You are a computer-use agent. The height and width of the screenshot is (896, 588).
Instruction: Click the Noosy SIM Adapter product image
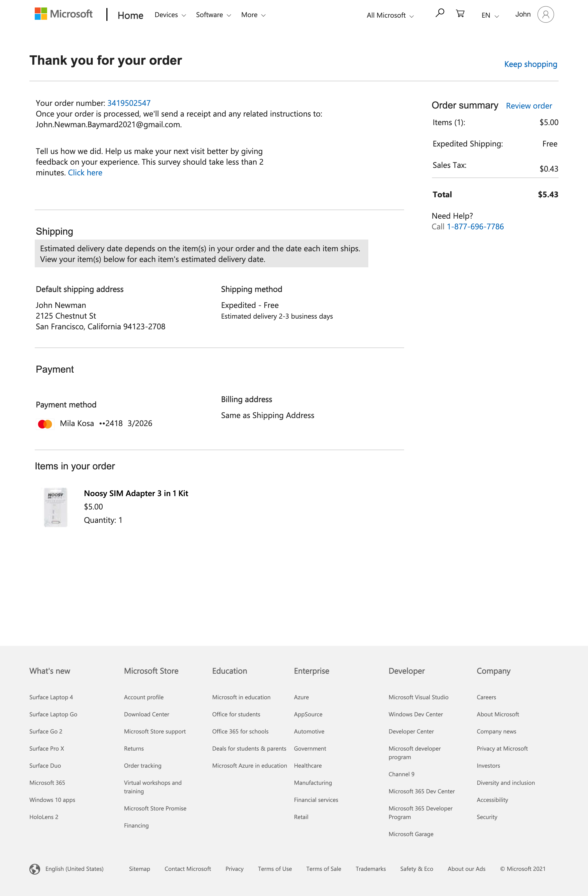[x=56, y=507]
